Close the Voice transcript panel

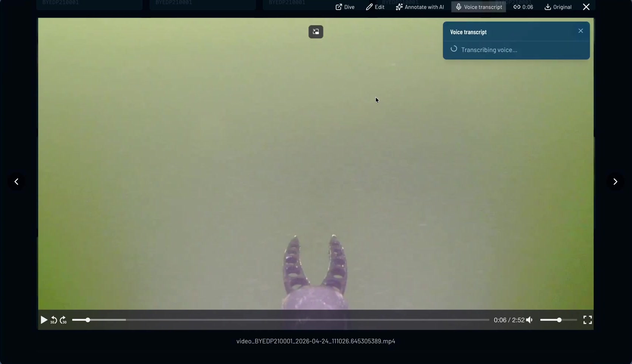point(581,31)
